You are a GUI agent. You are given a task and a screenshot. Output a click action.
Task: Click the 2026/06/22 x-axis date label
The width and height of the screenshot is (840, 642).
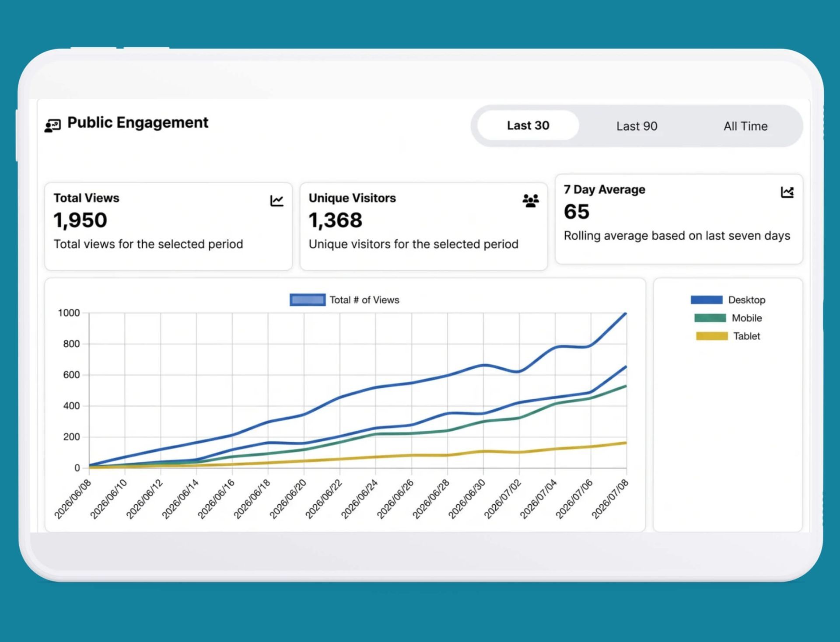coord(324,499)
